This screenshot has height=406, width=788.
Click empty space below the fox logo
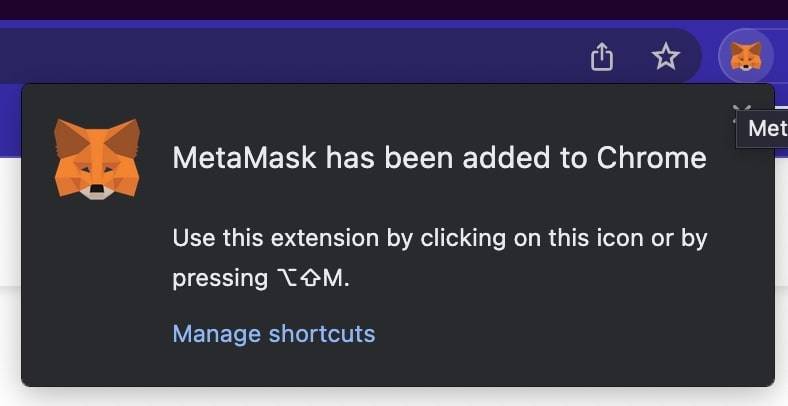coord(97,291)
